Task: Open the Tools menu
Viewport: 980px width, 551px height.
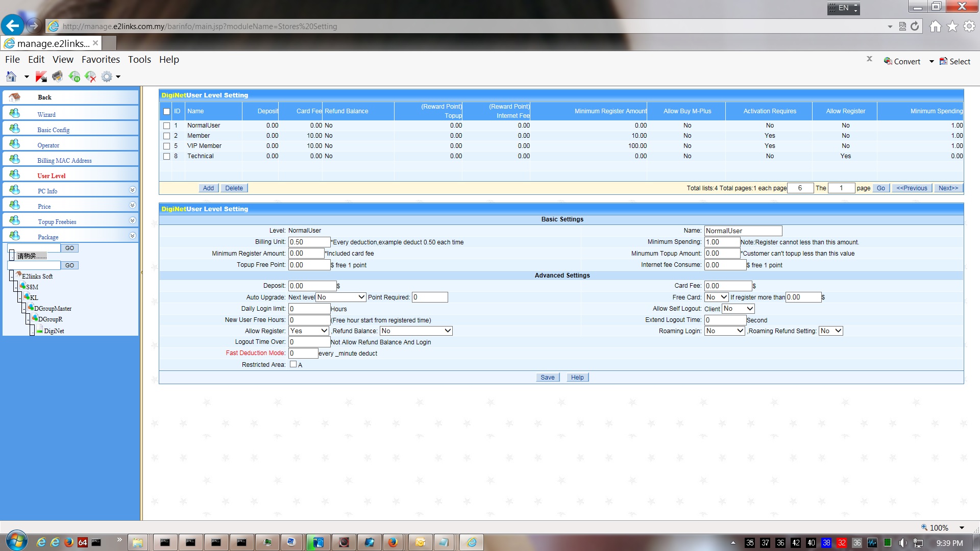Action: coord(139,59)
